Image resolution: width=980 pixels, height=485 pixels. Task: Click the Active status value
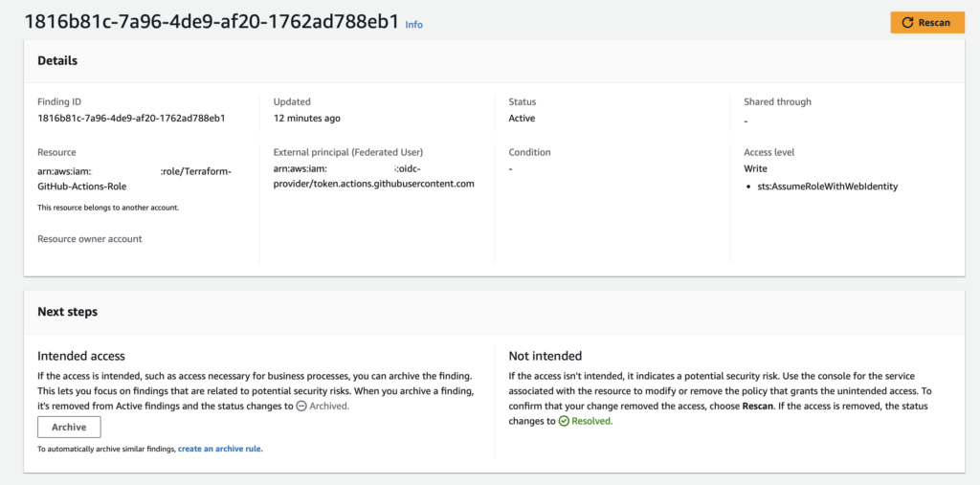[x=522, y=119]
